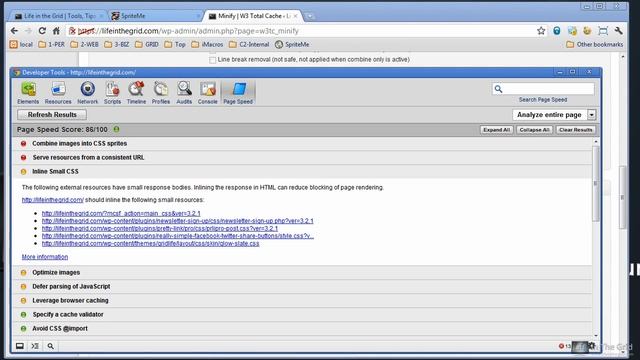Image resolution: width=640 pixels, height=360 pixels.
Task: Open the Elements panel in Developer Tools
Action: [28, 93]
